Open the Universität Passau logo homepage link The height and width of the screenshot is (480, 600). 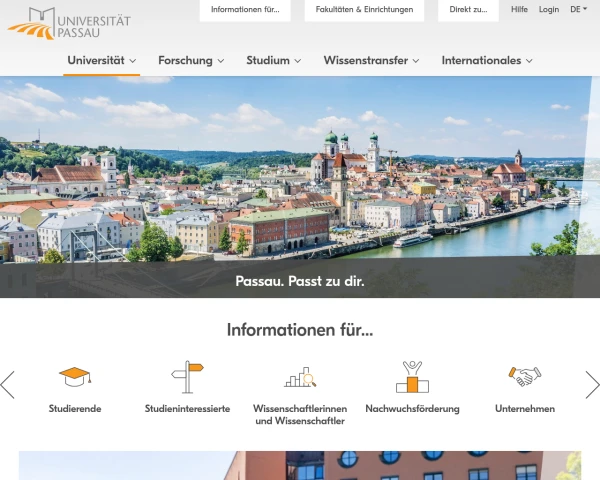[69, 23]
